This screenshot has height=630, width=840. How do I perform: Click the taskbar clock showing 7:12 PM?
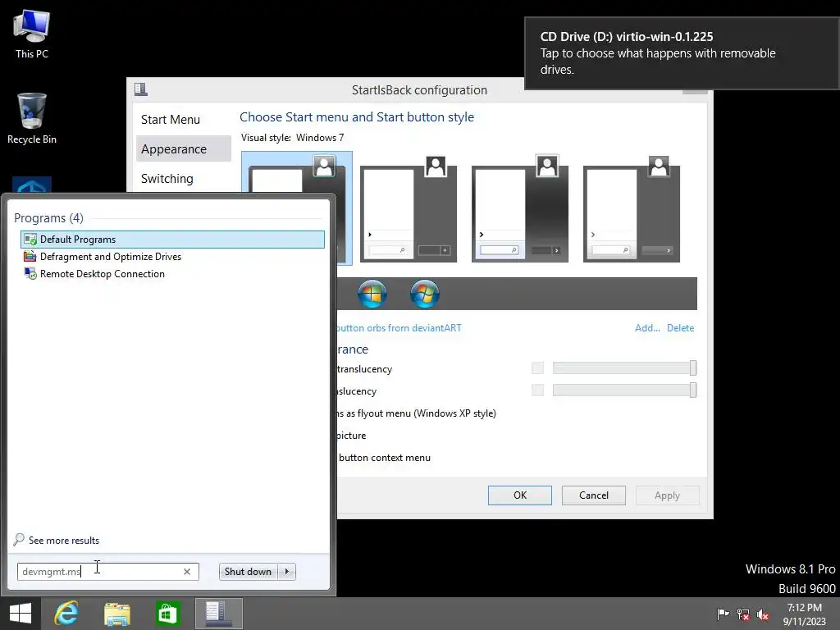804,614
